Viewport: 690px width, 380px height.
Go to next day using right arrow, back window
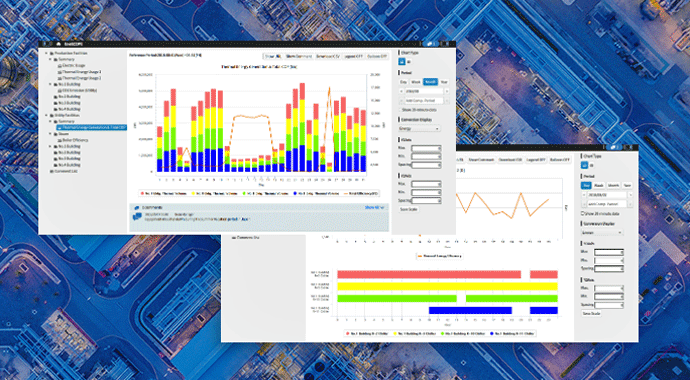[631, 195]
